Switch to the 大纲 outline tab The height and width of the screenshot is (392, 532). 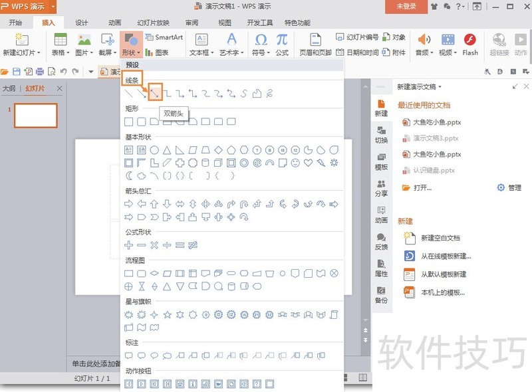(x=9, y=88)
